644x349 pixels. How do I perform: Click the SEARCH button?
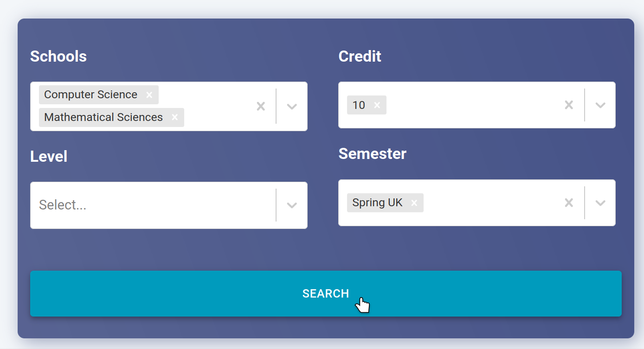pyautogui.click(x=326, y=293)
